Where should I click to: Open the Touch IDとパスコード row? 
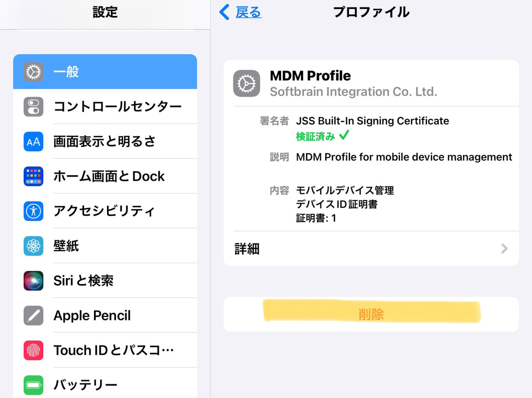click(x=105, y=350)
